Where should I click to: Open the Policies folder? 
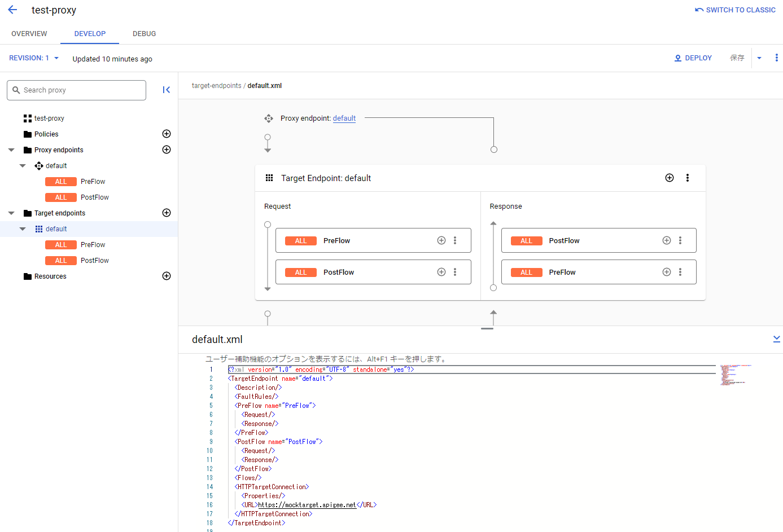coord(46,134)
